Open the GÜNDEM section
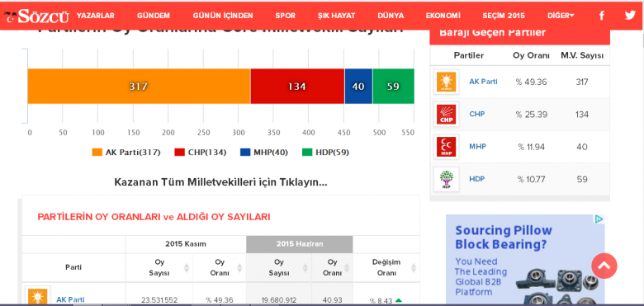This screenshot has width=644, height=306. click(x=154, y=16)
